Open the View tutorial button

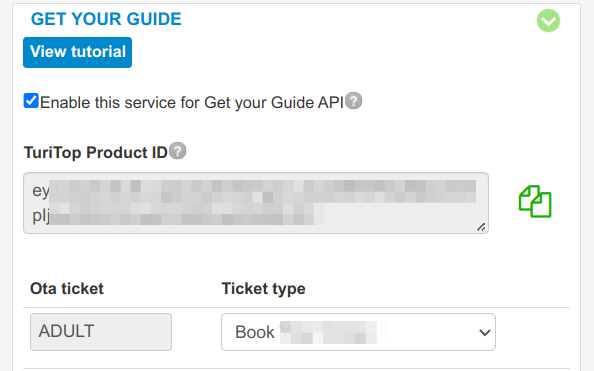click(x=78, y=52)
